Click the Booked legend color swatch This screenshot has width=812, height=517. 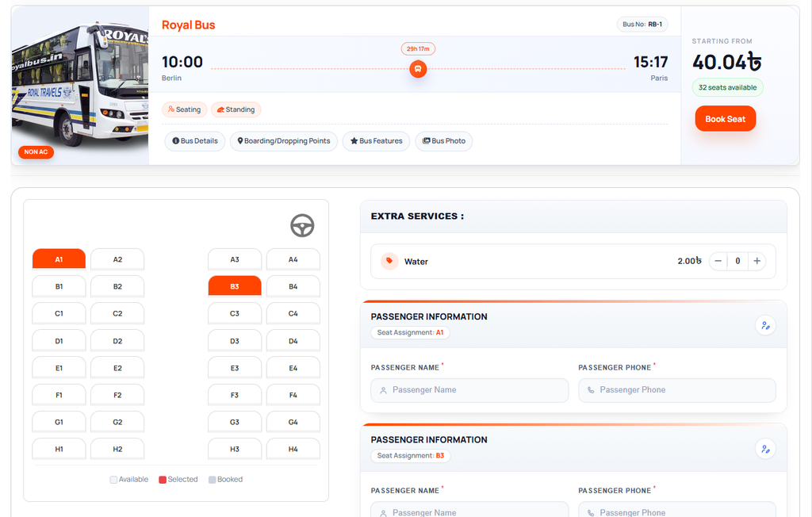(212, 480)
